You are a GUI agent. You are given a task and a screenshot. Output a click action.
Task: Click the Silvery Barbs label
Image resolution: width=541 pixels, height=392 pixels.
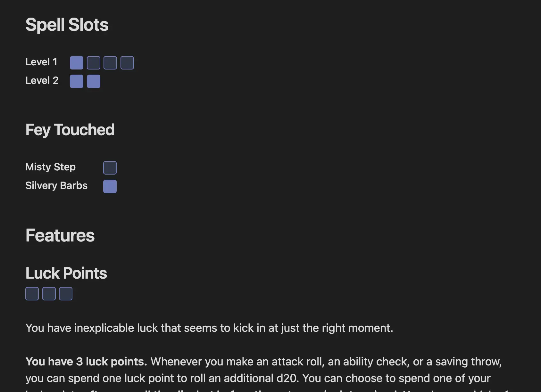click(56, 185)
